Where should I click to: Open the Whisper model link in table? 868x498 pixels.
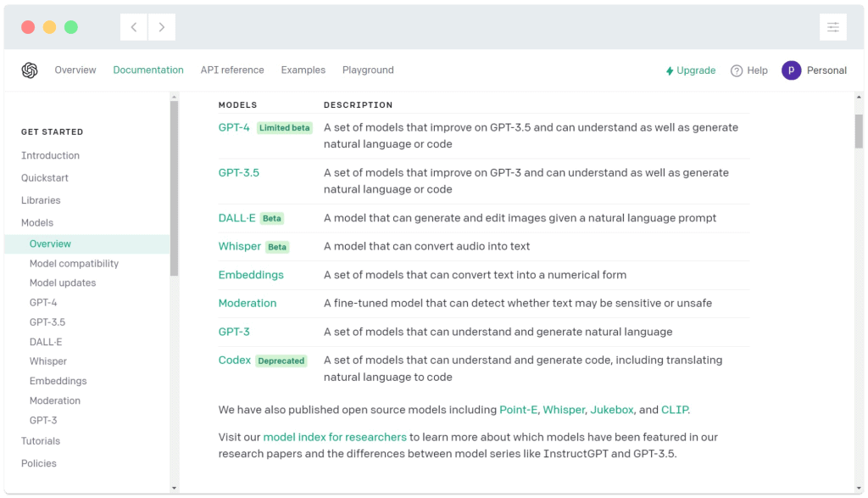click(x=240, y=246)
